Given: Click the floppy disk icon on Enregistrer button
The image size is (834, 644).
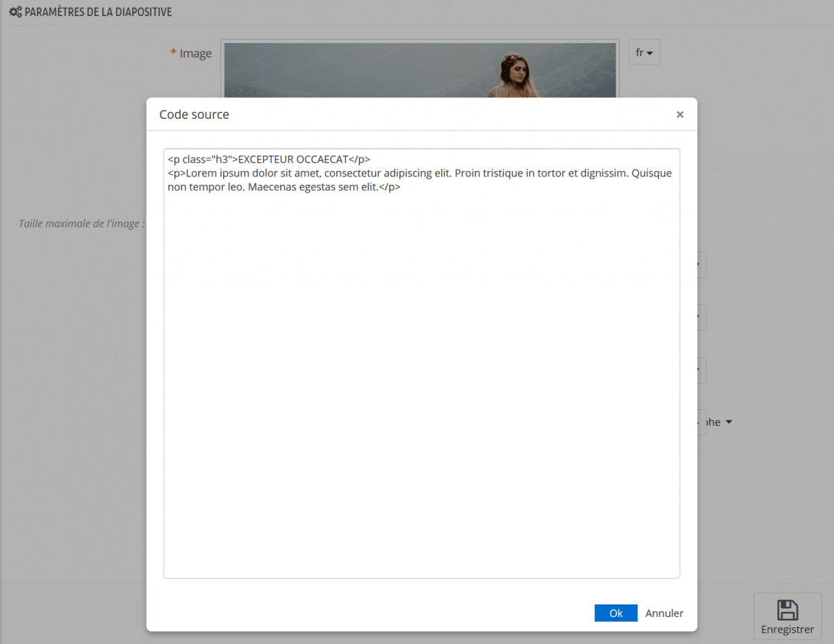Looking at the screenshot, I should pos(787,610).
